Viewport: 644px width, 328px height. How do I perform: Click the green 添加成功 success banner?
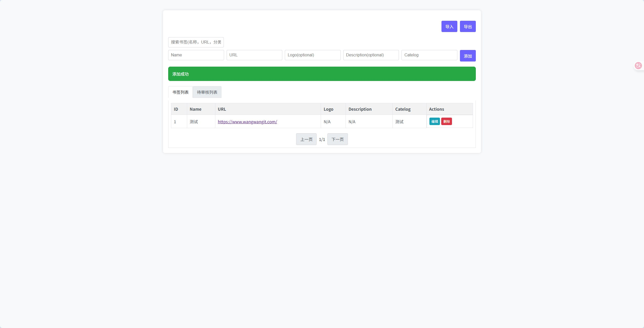[x=322, y=74]
